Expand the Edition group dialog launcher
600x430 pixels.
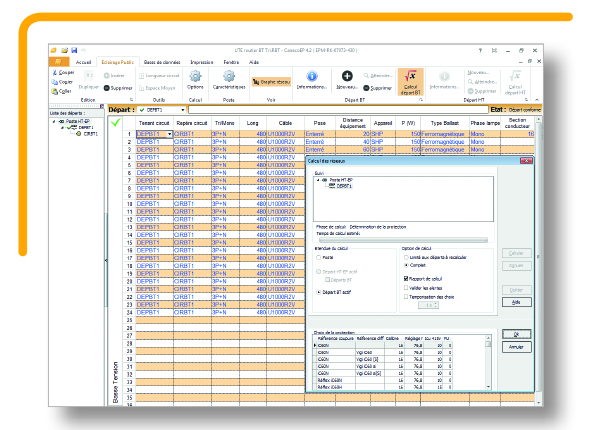(x=132, y=100)
